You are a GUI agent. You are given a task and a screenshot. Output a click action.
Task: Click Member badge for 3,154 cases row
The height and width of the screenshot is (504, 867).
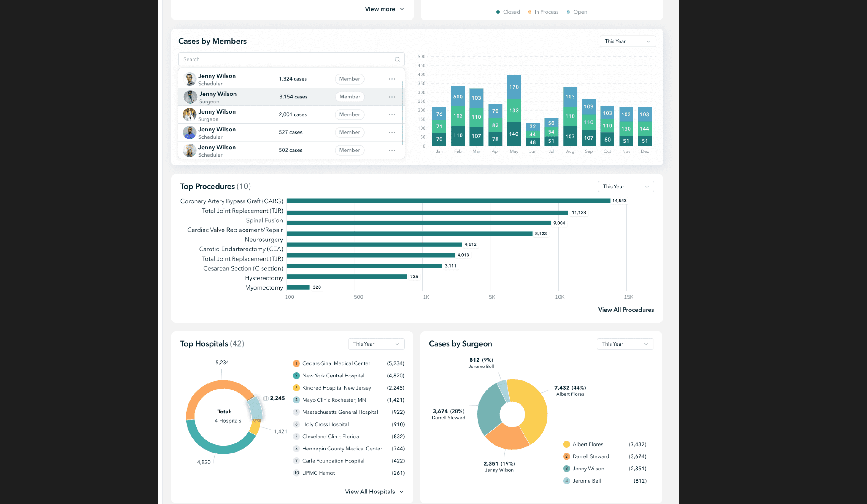350,97
